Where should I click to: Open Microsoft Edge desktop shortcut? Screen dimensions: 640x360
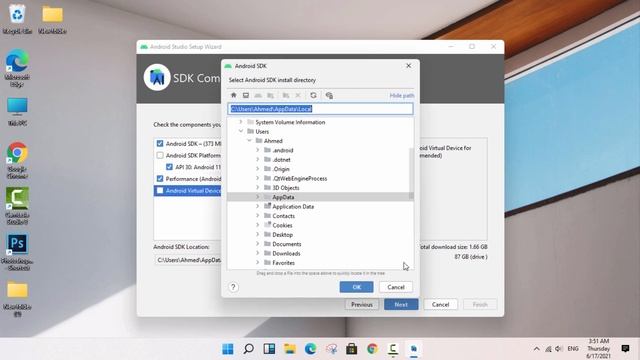point(17,68)
